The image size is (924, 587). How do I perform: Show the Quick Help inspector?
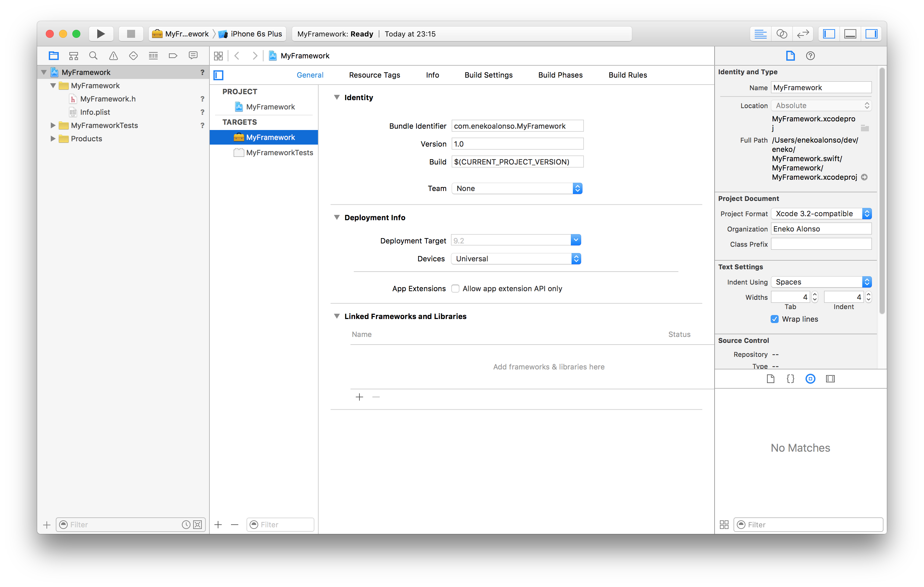[810, 56]
